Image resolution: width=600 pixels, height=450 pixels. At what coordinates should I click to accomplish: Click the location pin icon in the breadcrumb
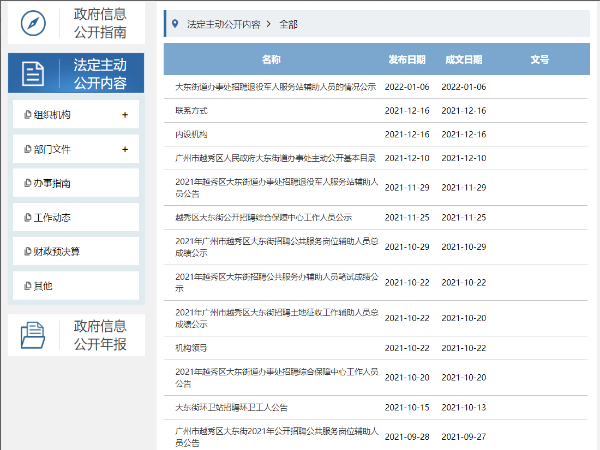[x=176, y=21]
